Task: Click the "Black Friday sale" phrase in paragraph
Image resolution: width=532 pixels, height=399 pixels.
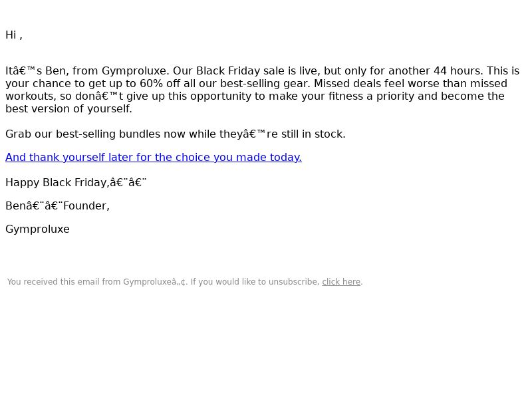Action: coord(241,71)
